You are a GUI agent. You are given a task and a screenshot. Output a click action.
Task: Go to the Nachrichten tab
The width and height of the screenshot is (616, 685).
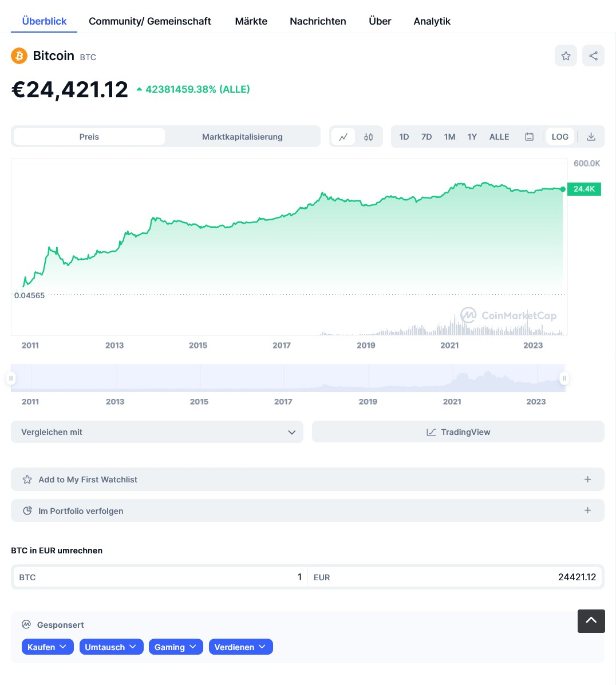[x=318, y=21]
